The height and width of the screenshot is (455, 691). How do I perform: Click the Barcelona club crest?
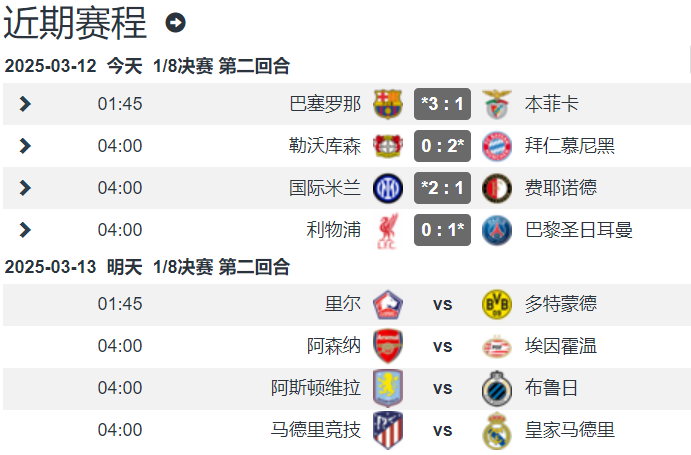(x=388, y=104)
